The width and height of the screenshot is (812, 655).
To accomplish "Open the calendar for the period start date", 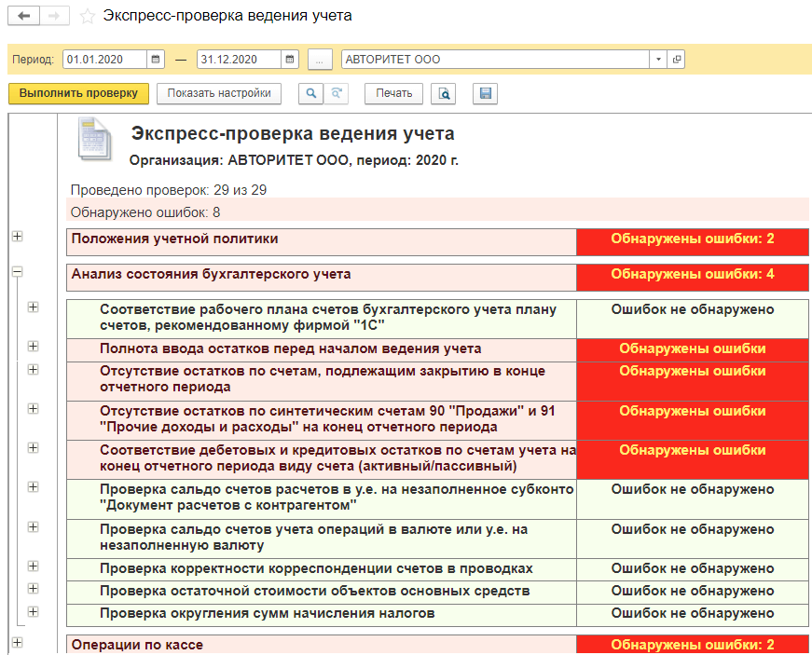I will click(156, 60).
